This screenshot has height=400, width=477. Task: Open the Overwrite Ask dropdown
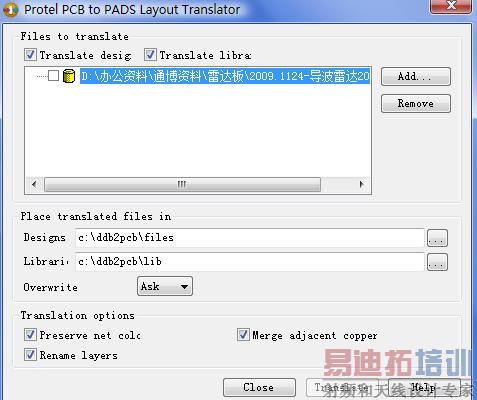(165, 286)
